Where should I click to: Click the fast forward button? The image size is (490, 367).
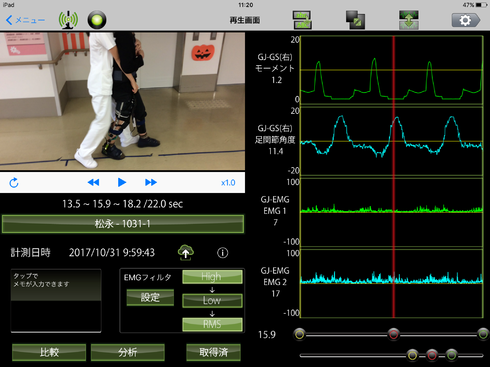tap(151, 182)
